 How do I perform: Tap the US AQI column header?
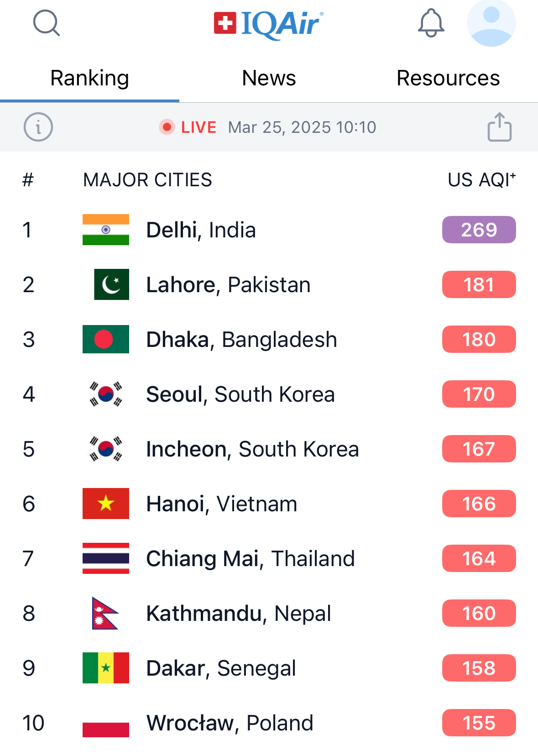click(481, 180)
